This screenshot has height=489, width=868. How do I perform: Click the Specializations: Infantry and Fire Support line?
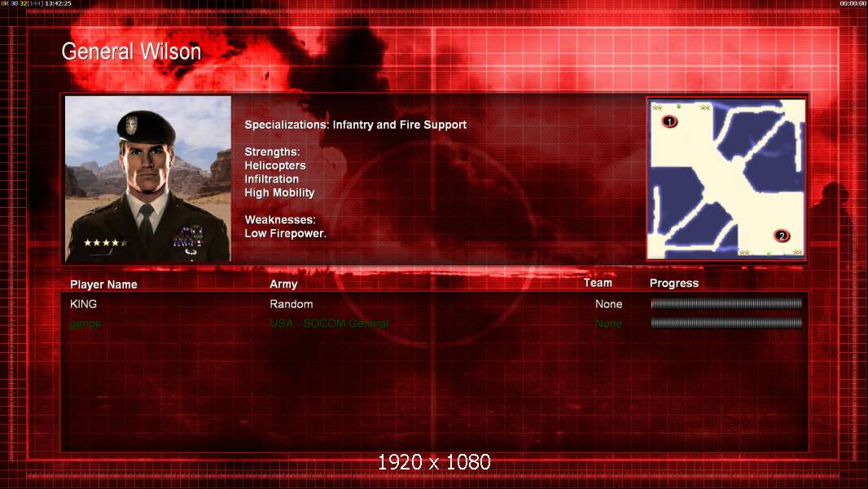click(355, 125)
